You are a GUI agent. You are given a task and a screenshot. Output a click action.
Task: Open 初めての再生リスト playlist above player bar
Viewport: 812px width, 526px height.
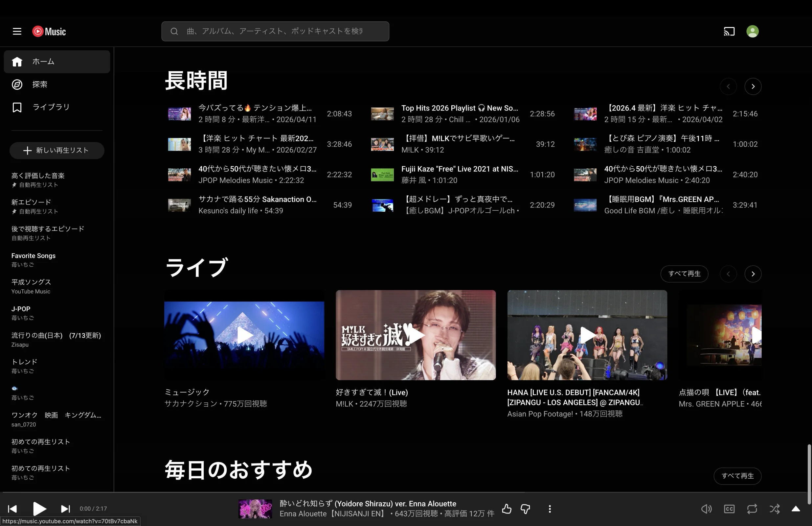[x=57, y=473]
